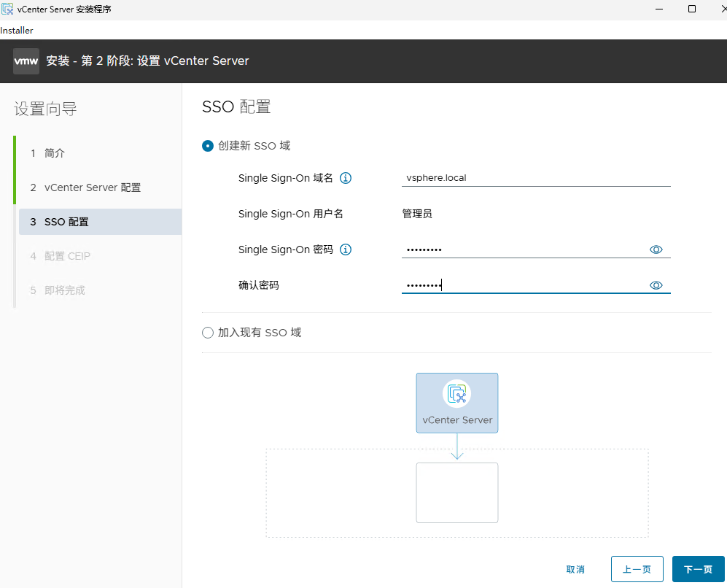Show the Single Sign-On 密码 with eye icon
727x588 pixels.
(656, 249)
